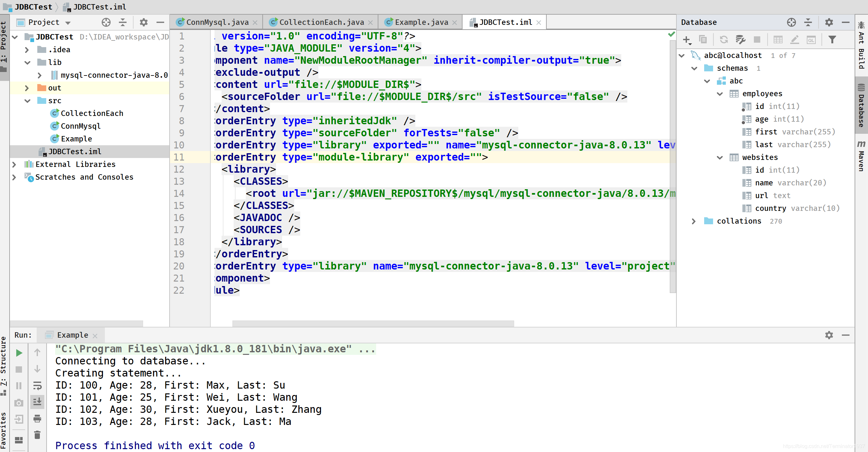Toggle soft-wrap in Run console

pyautogui.click(x=37, y=385)
